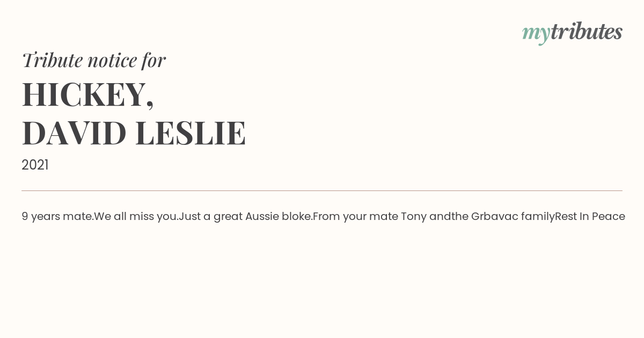Viewport: 644px width, 338px height.
Task: Click the name "Tony" in the message
Action: tap(413, 217)
